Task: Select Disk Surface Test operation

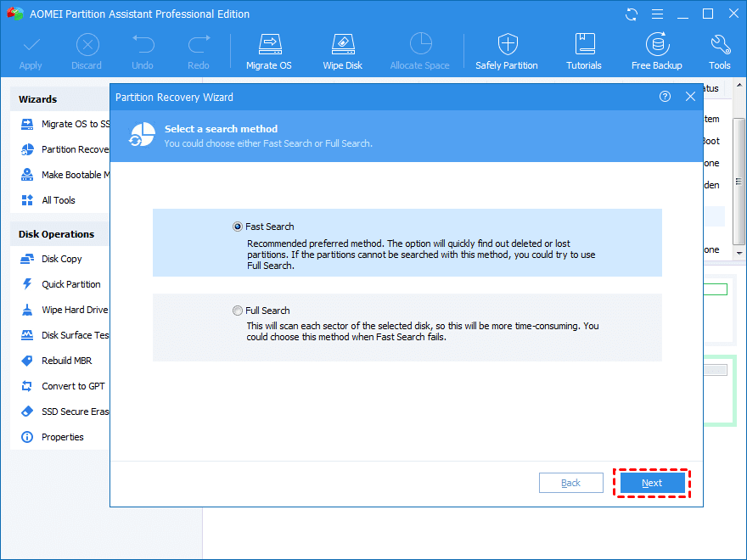Action: click(x=65, y=335)
